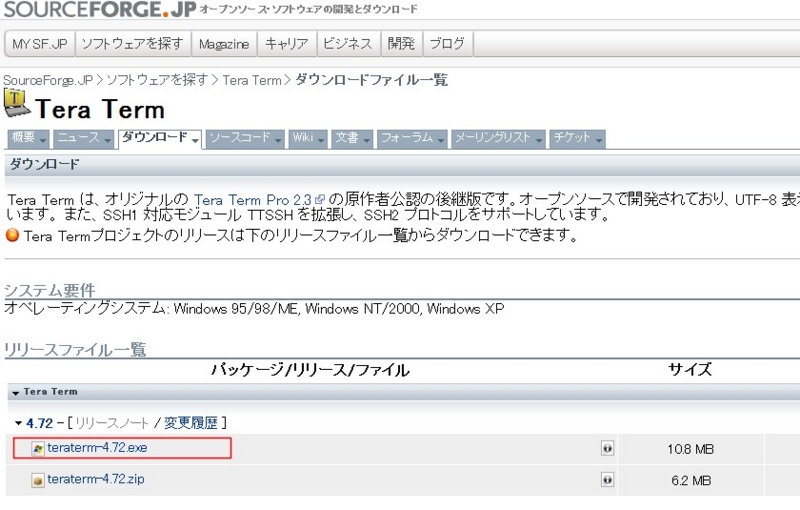Screen dimensions: 800x510
Task: Switch to the フォーラム tab
Action: pyautogui.click(x=412, y=138)
